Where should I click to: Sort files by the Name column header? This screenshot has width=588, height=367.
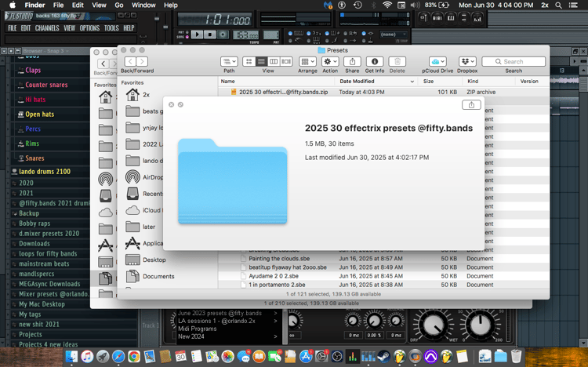coord(227,82)
